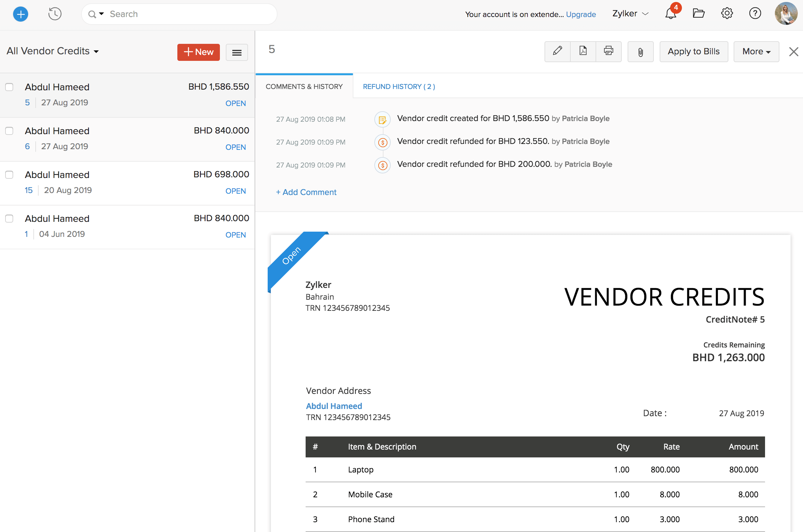Attach a file using the paperclip icon
The image size is (803, 532).
640,52
